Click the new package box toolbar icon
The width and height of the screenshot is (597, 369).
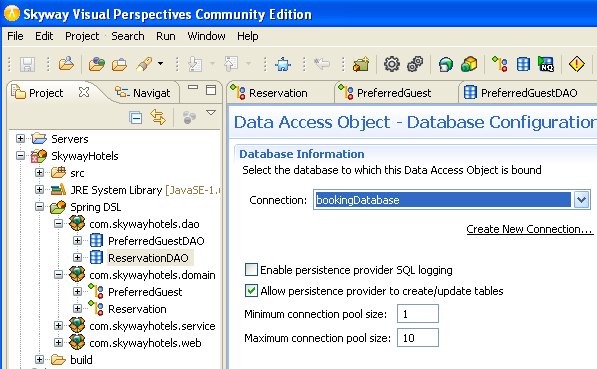(361, 64)
